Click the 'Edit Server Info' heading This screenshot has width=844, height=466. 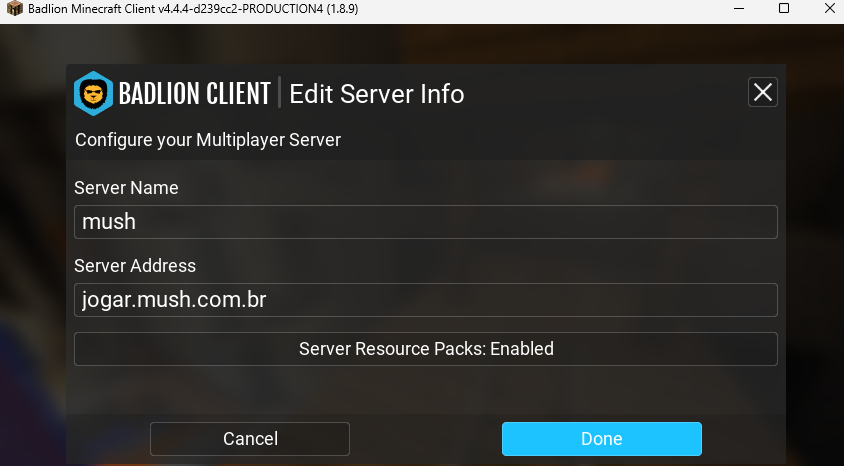(x=377, y=94)
